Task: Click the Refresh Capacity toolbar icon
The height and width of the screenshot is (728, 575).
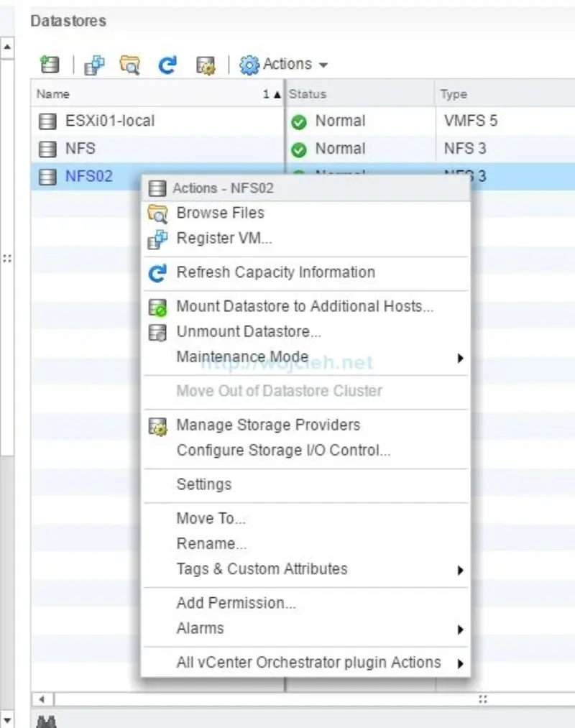Action: (x=167, y=64)
